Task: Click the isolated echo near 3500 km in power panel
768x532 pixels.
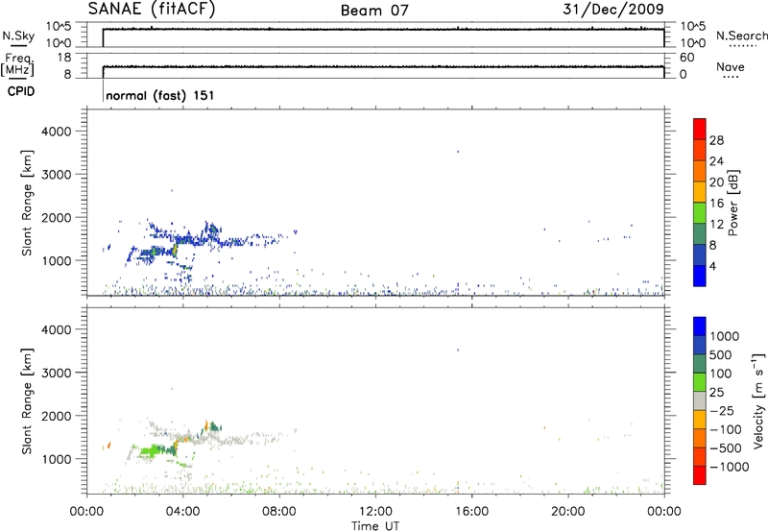Action: point(458,152)
